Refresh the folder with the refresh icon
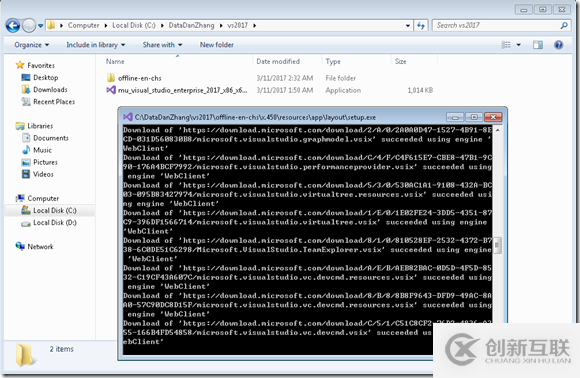The width and height of the screenshot is (580, 378). point(421,26)
